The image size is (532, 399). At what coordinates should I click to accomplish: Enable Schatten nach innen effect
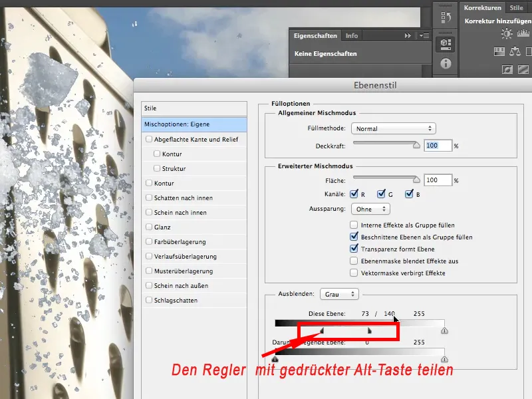pyautogui.click(x=148, y=198)
